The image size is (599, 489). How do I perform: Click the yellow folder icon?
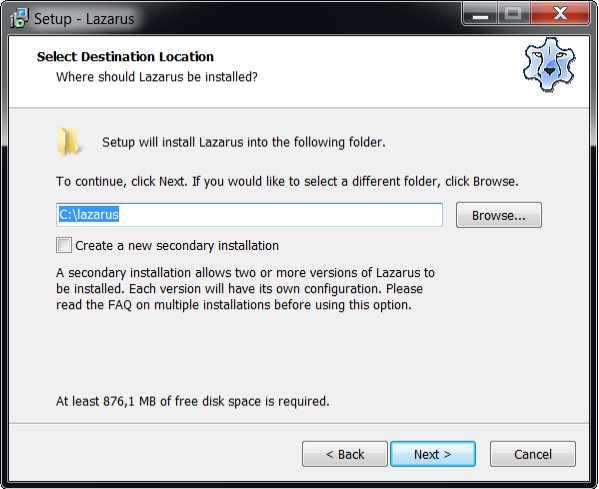[69, 141]
